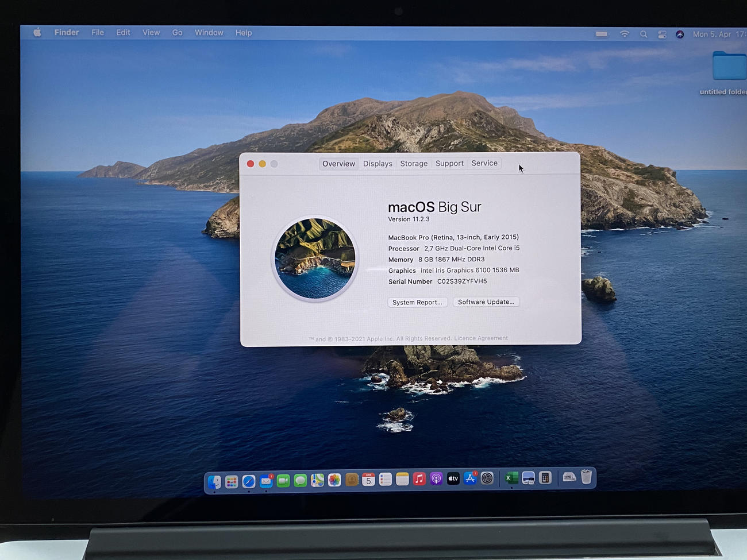Screen dimensions: 747x560
Task: Launch Music app from the Dock
Action: click(419, 478)
